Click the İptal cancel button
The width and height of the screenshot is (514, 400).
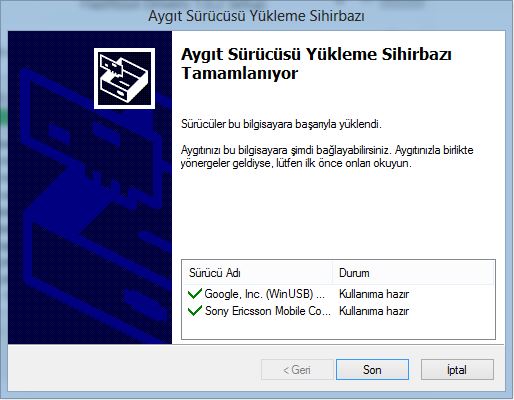point(457,369)
